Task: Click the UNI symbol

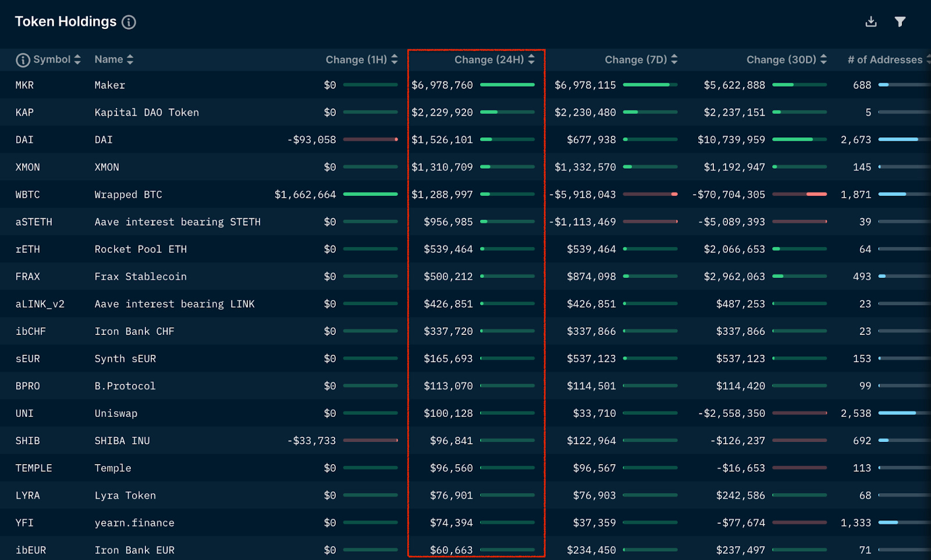Action: click(x=24, y=413)
